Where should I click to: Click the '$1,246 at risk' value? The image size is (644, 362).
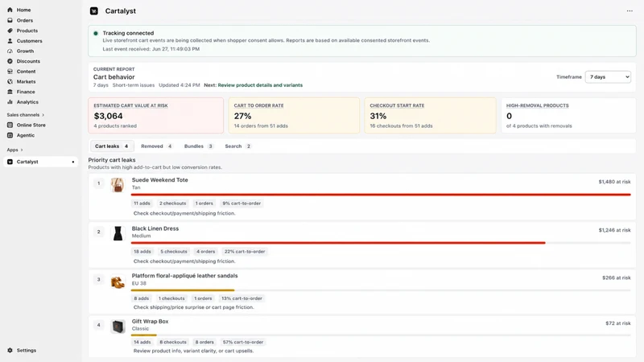(614, 230)
